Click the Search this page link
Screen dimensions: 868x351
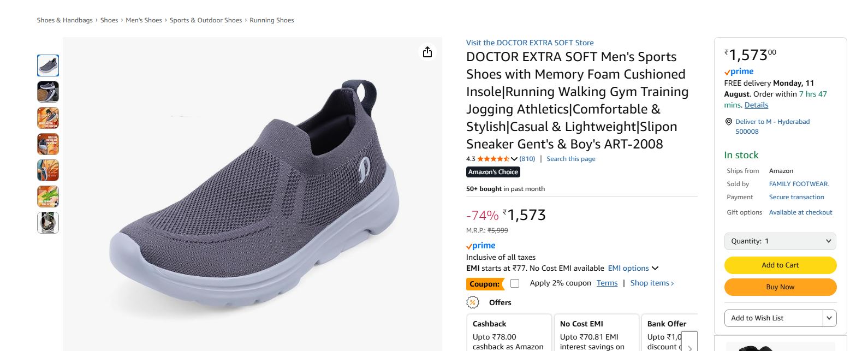[x=570, y=158]
